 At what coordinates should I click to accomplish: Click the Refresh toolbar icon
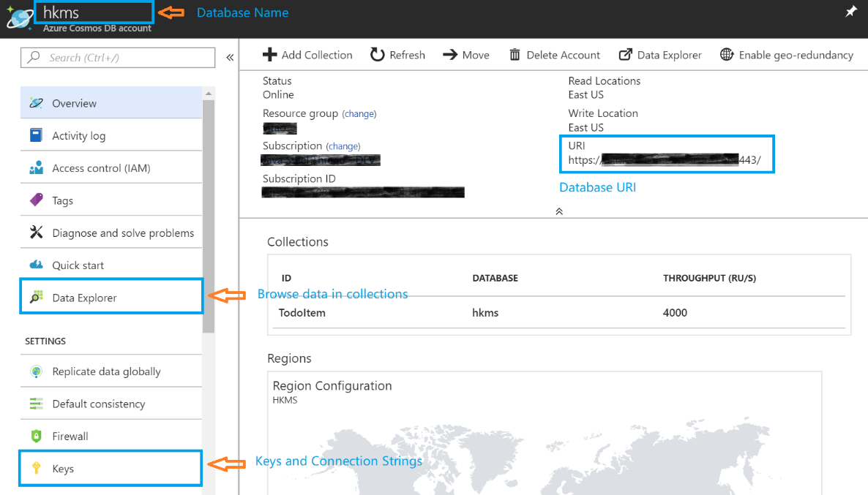click(378, 55)
